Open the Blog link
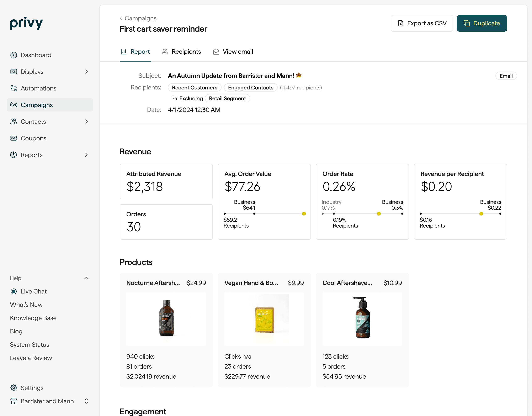The width and height of the screenshot is (532, 416). coord(16,331)
